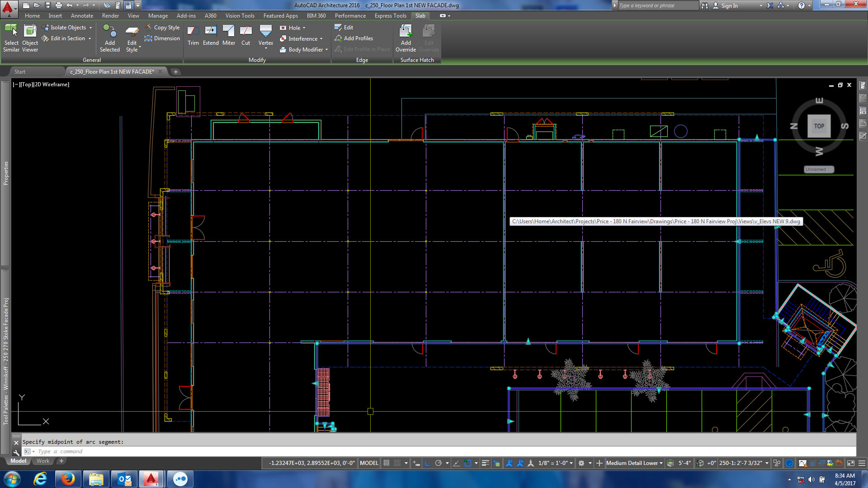Open the Express Tools menu tab
Viewport: 868px width, 488px height.
390,15
